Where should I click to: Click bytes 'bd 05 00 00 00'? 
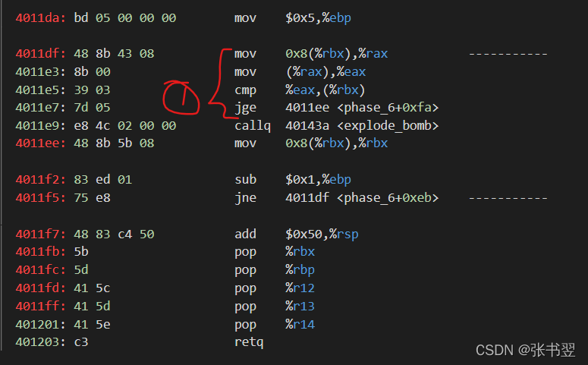[125, 17]
